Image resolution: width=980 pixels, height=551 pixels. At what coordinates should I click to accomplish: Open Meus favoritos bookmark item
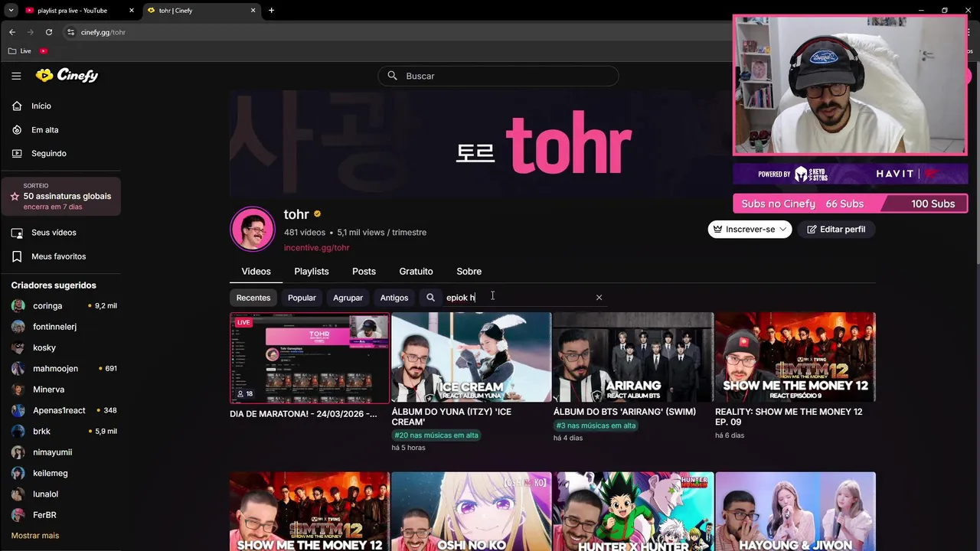pos(60,256)
